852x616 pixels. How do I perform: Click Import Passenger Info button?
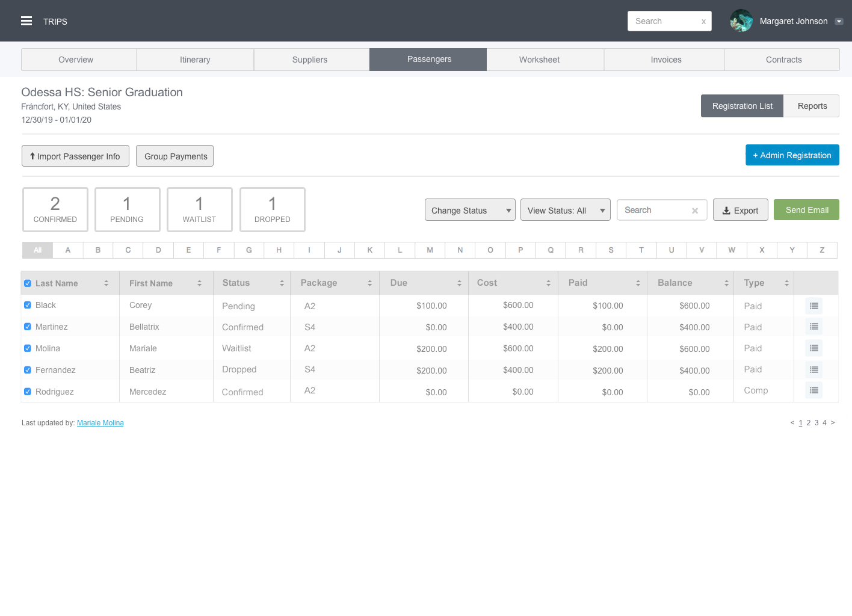75,156
